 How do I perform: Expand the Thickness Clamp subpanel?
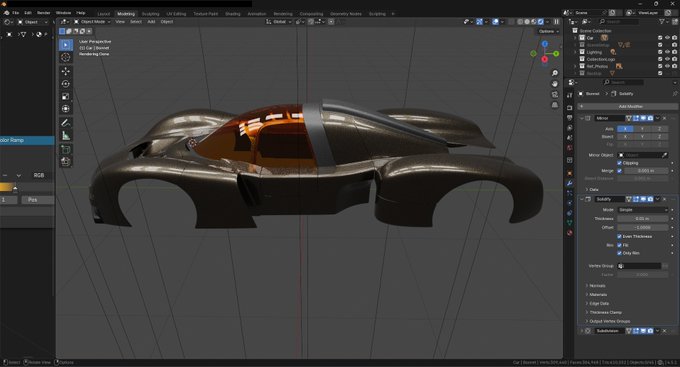605,312
